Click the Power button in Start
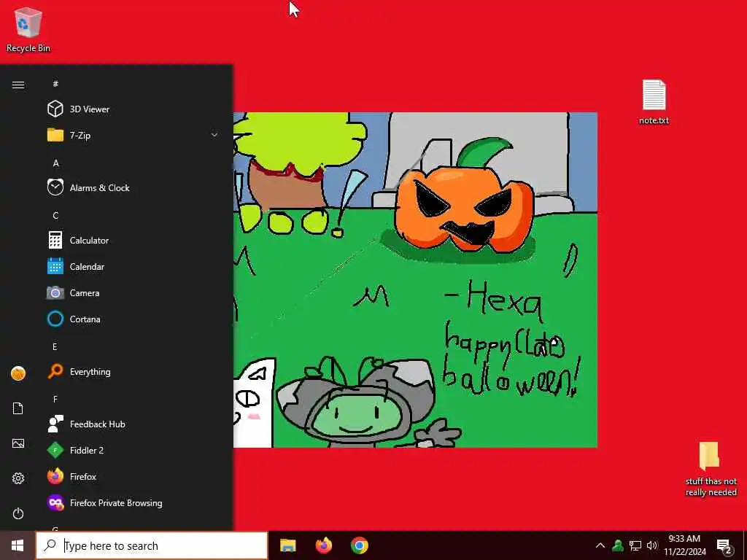 click(18, 513)
